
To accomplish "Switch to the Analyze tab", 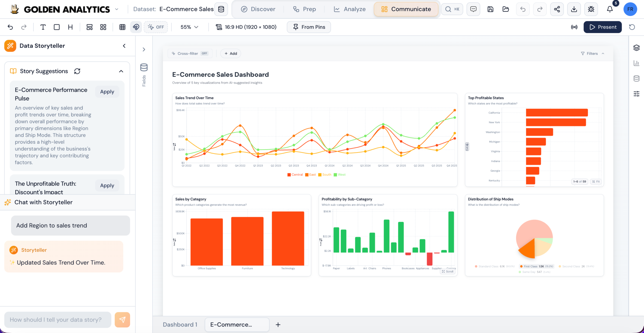I will pyautogui.click(x=350, y=9).
